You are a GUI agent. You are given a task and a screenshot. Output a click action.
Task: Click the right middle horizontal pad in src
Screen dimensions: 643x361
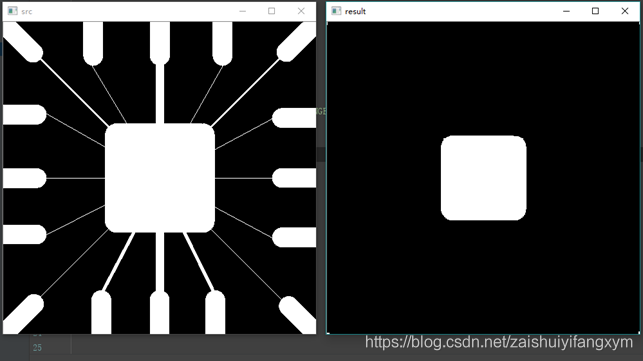click(x=294, y=178)
